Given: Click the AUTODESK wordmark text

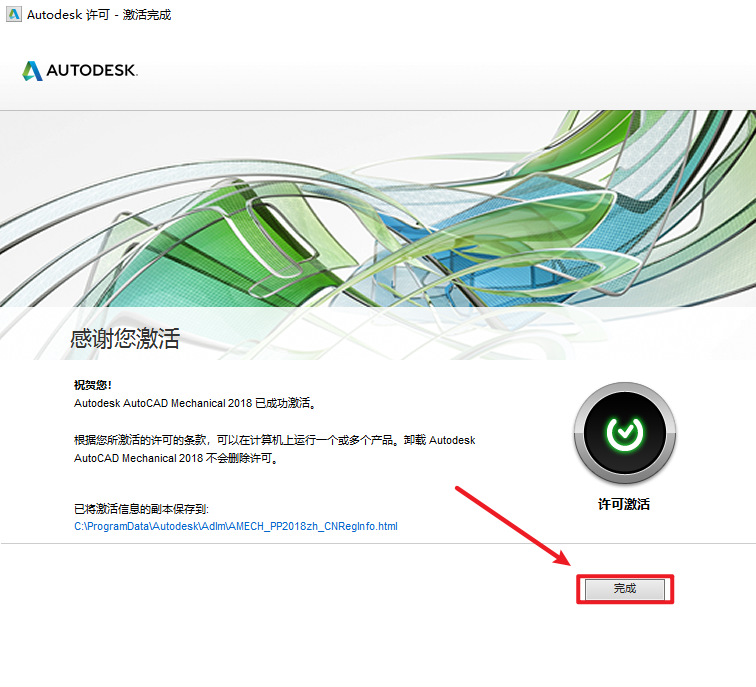Looking at the screenshot, I should point(91,72).
